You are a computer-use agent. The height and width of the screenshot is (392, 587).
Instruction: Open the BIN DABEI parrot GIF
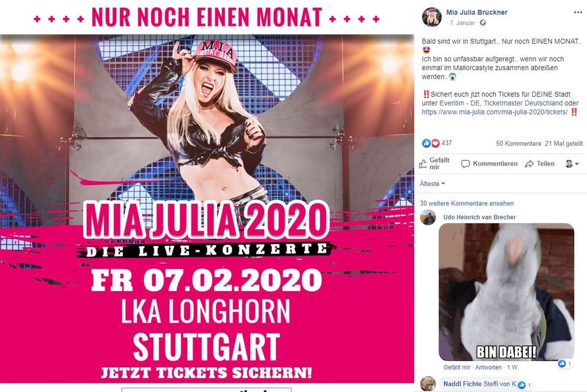506,292
